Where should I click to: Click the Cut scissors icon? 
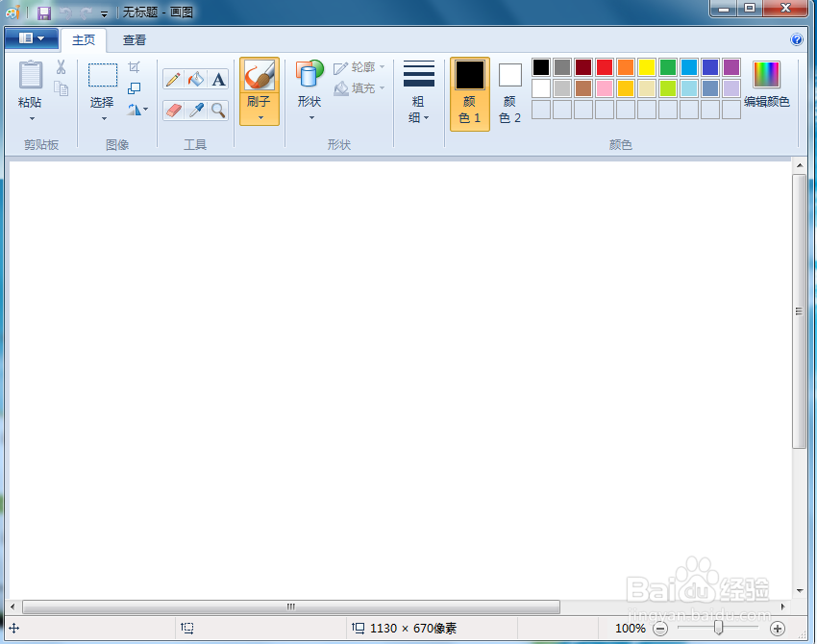tap(61, 67)
